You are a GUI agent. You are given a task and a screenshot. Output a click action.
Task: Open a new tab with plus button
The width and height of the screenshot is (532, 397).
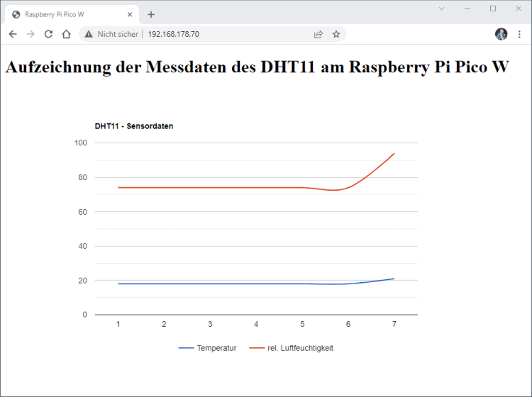click(151, 15)
